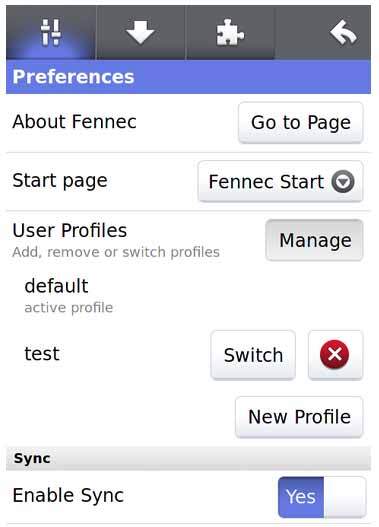The image size is (379, 527).
Task: Open the Fennec Start dropdown
Action: (281, 181)
